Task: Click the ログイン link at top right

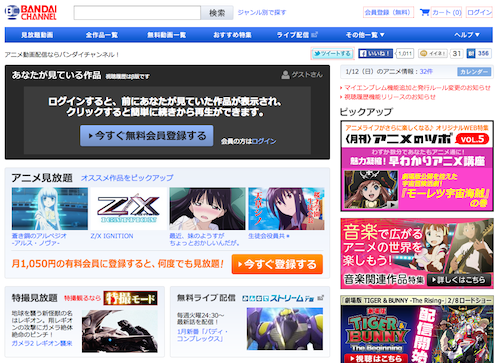Action: coord(479,12)
